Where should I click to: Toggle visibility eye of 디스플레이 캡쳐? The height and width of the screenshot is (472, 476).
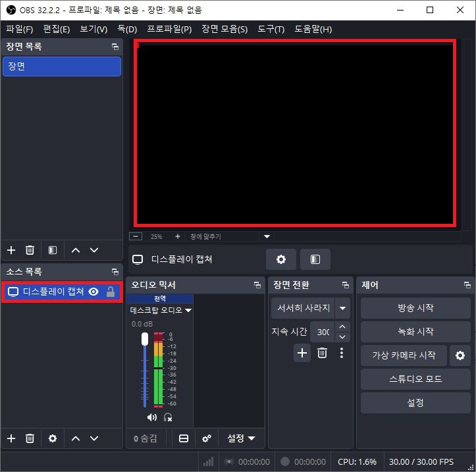[x=93, y=292]
